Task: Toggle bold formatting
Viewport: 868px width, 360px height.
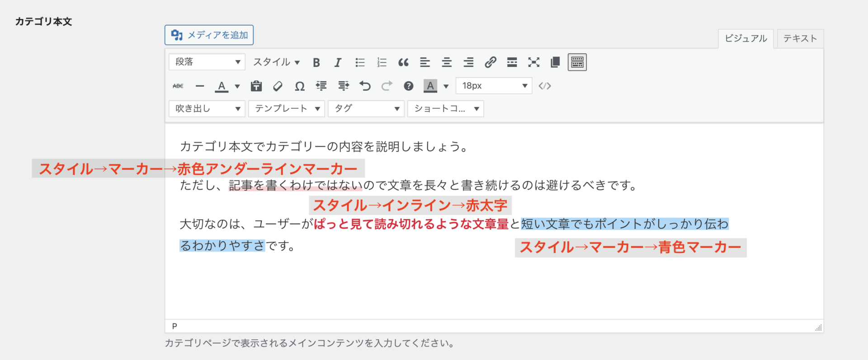Action: click(x=316, y=62)
